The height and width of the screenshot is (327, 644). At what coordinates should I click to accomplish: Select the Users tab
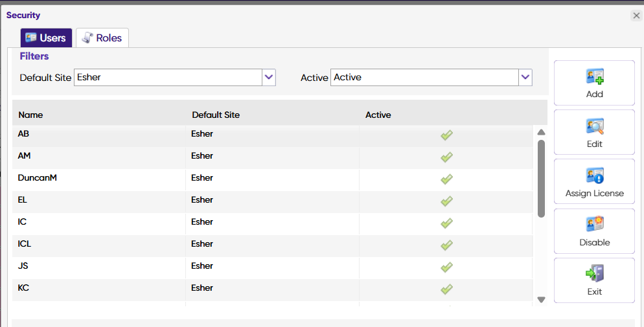point(46,38)
